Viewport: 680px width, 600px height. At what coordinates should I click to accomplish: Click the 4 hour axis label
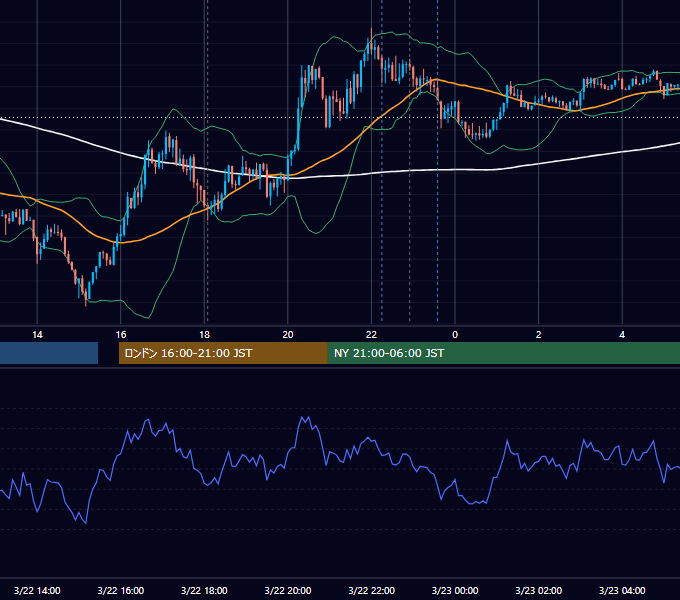pos(622,335)
